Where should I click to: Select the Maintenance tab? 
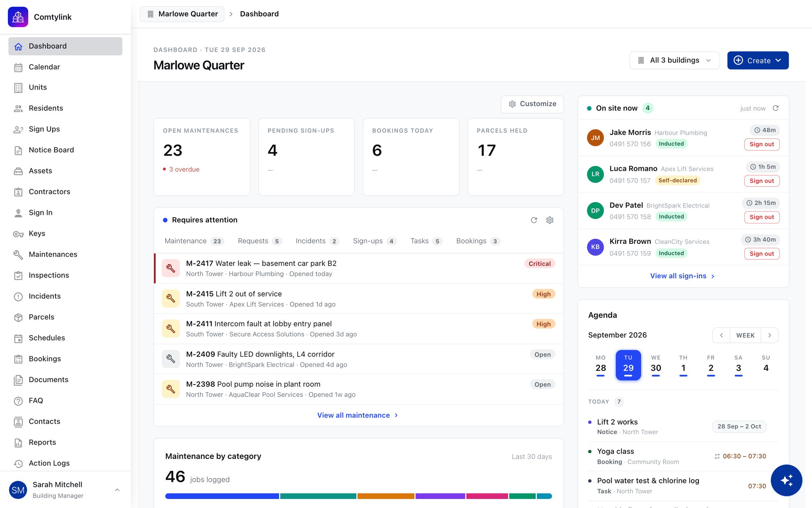coord(194,241)
